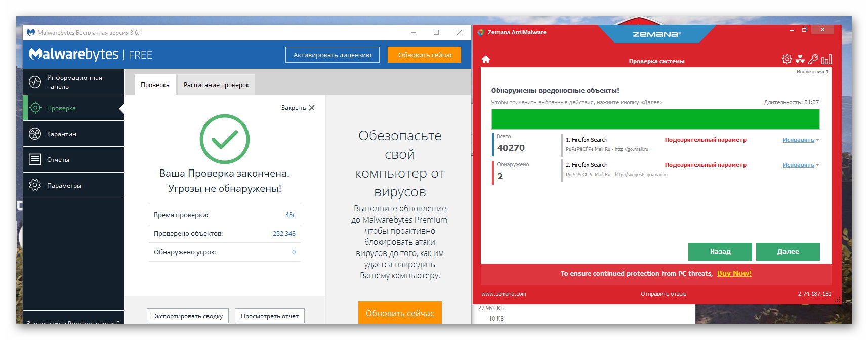This screenshot has width=868, height=340.
Task: Open Zemana settings gear icon
Action: (787, 59)
